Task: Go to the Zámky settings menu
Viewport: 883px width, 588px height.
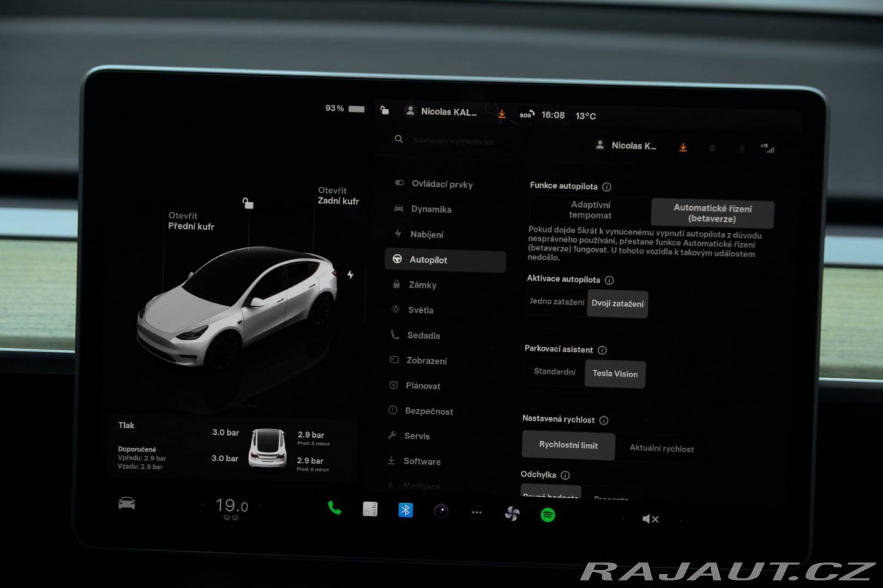Action: click(422, 285)
